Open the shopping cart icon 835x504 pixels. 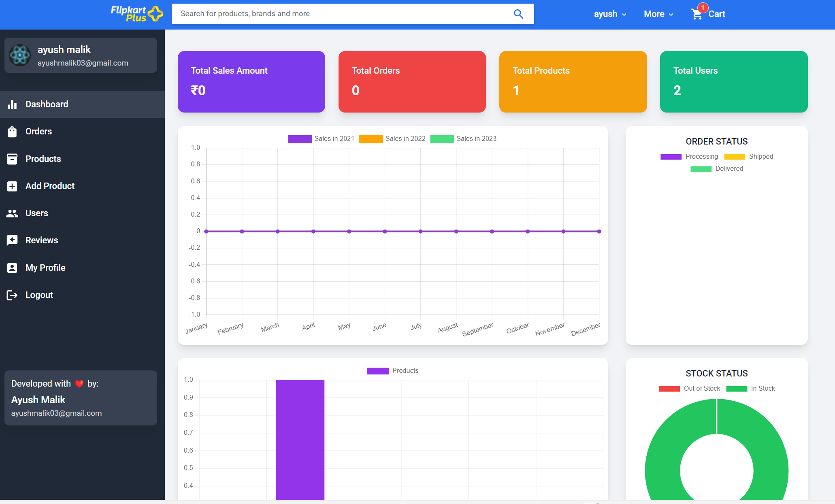click(x=697, y=14)
